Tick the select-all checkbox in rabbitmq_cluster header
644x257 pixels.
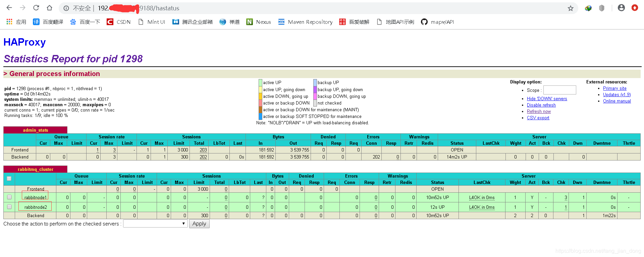[x=9, y=179]
